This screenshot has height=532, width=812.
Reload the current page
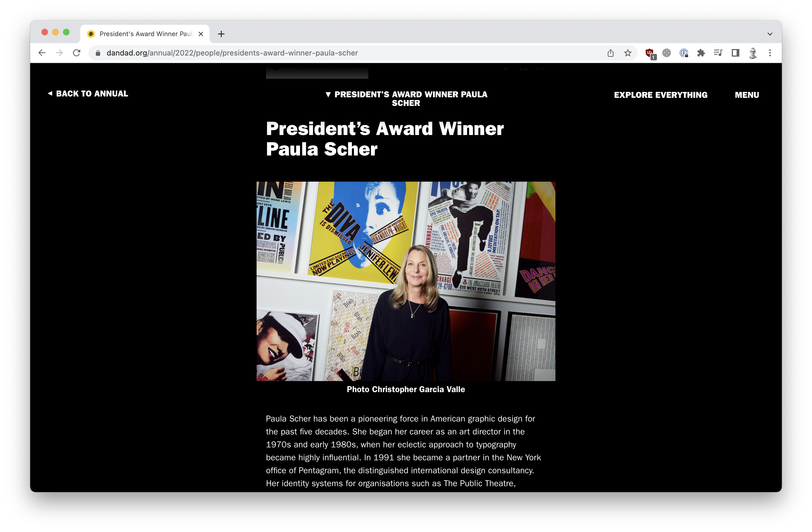coord(77,53)
